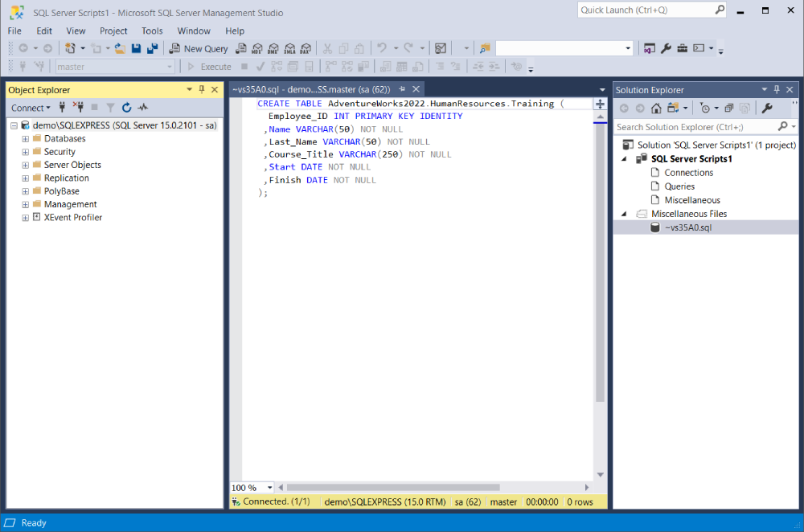Image resolution: width=804 pixels, height=532 pixels.
Task: Click the editor vertical scrollbar thumb
Action: pos(600,263)
